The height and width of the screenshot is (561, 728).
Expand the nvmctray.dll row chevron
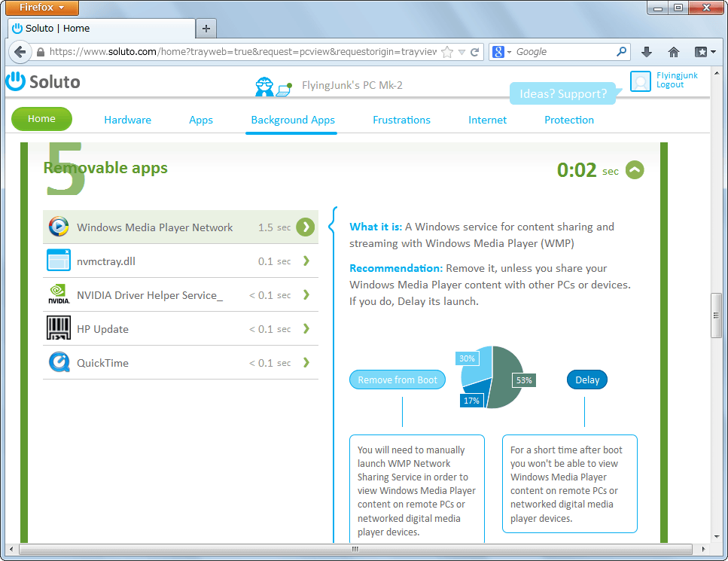(306, 261)
